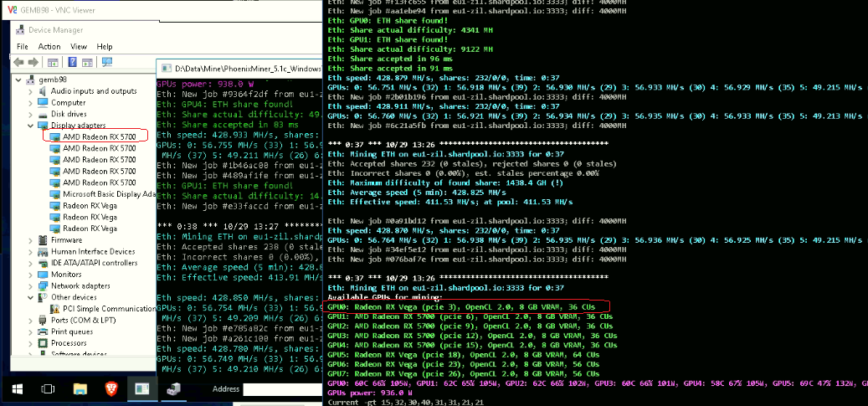The width and height of the screenshot is (868, 406).
Task: Open the File menu in Device Manager
Action: (22, 47)
